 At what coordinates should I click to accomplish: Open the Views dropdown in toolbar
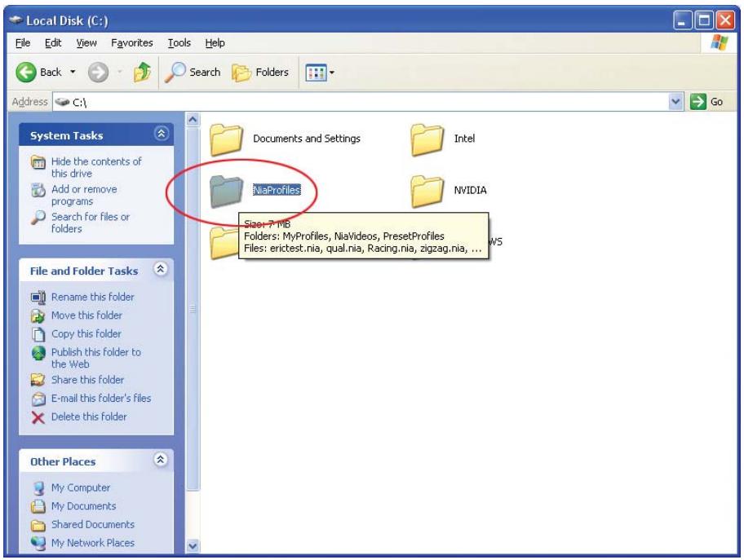pos(325,73)
